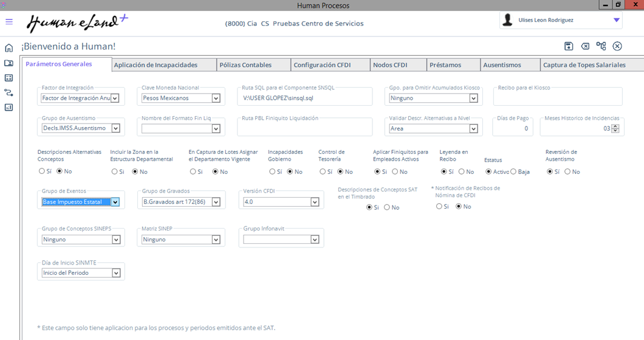This screenshot has height=340, width=644.
Task: Select Sí for Incapacidades Gobierno
Action: point(272,172)
